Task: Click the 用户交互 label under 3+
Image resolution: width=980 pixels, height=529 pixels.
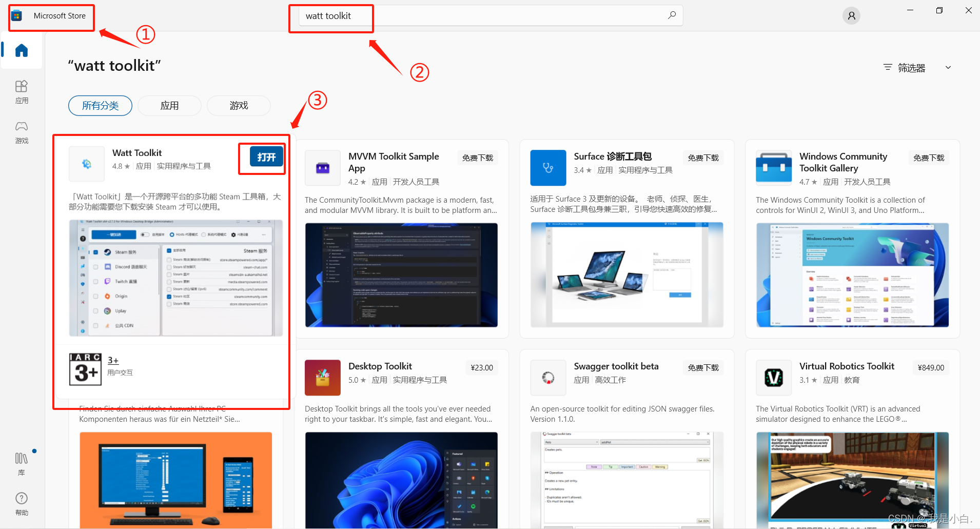Action: click(120, 373)
